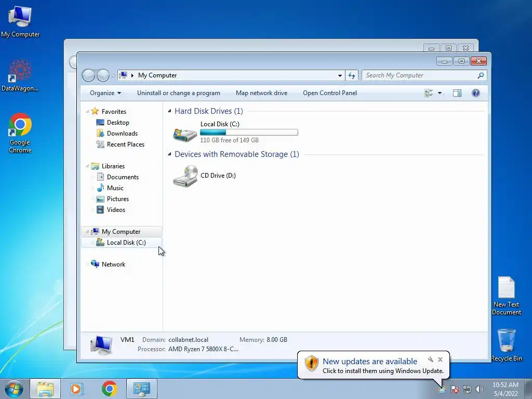Click the '110 GB free of 149 GB' text
Image resolution: width=532 pixels, height=399 pixels.
coord(229,140)
